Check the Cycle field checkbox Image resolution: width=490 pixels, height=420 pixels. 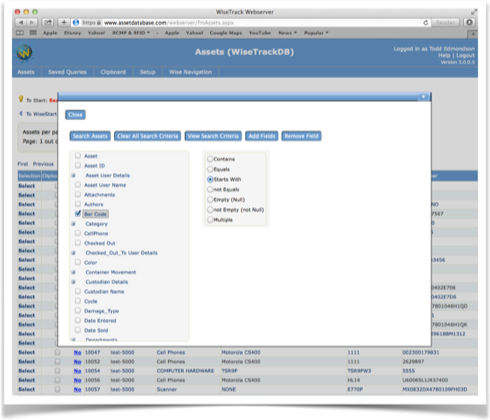78,301
